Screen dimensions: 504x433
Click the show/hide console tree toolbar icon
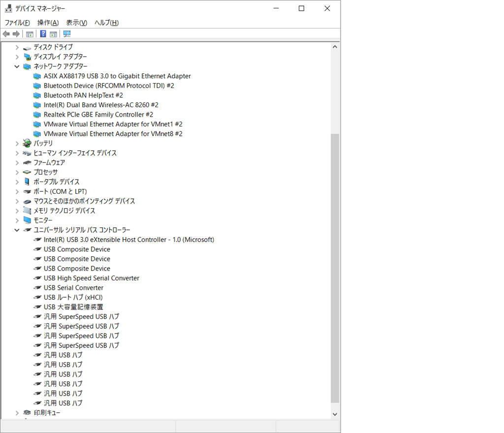(x=30, y=34)
